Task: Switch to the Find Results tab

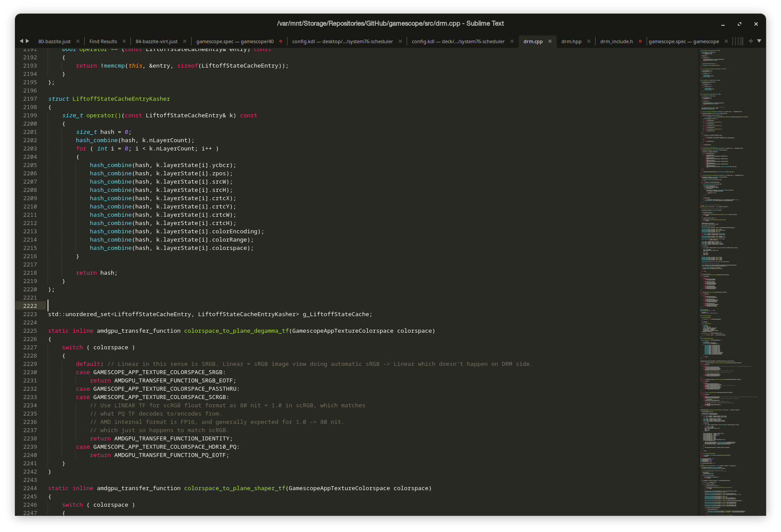Action: click(x=103, y=41)
